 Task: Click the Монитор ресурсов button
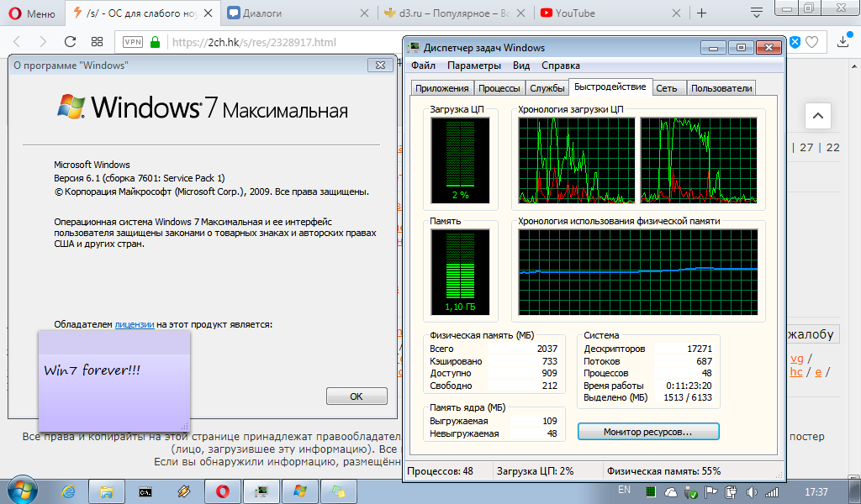648,432
